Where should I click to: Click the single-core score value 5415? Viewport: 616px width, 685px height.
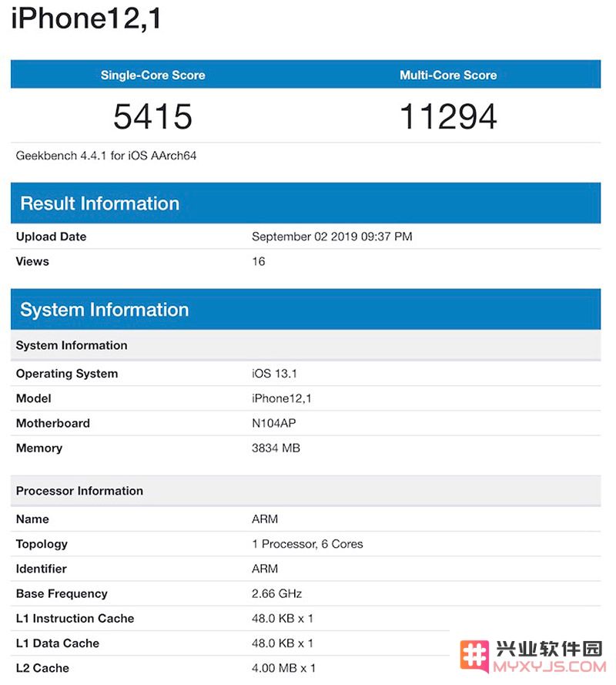coord(152,116)
